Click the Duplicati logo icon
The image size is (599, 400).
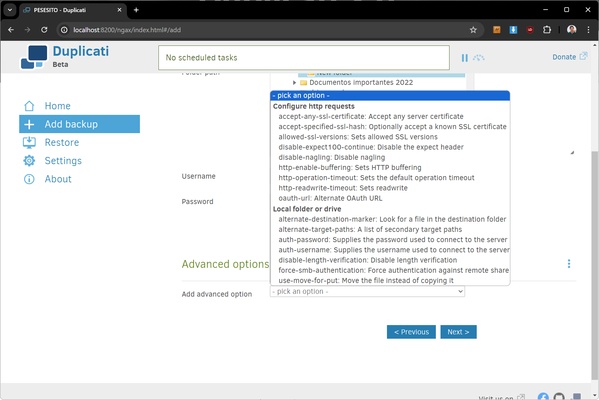click(x=34, y=57)
